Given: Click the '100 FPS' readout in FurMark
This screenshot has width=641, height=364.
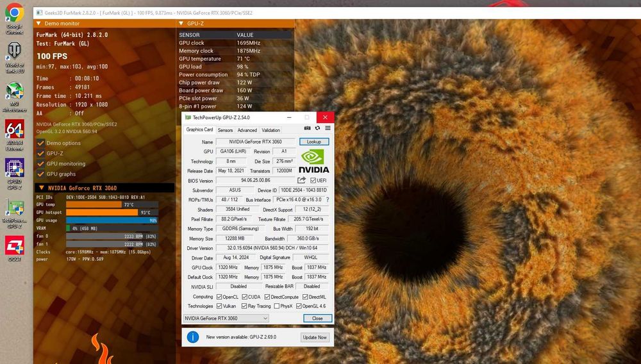Looking at the screenshot, I should click(x=52, y=56).
